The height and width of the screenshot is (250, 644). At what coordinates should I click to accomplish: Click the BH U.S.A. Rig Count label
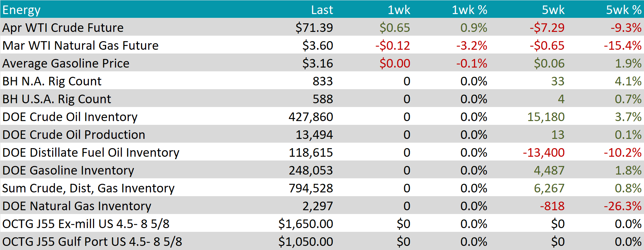pos(57,99)
